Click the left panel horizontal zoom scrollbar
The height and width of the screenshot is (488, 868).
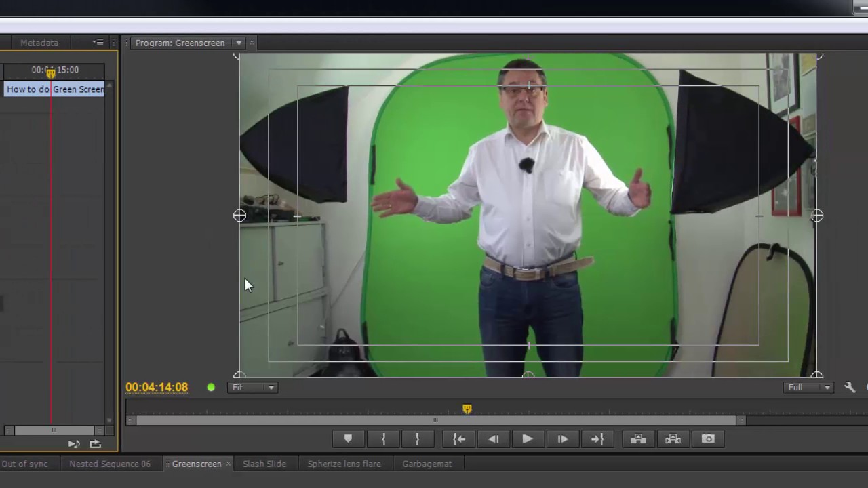(54, 430)
